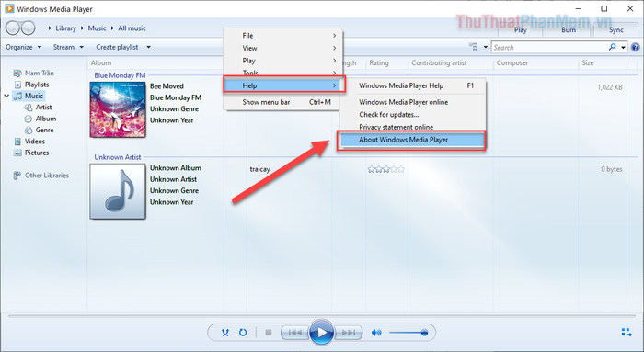The height and width of the screenshot is (352, 644).
Task: Open the View options icon near Search
Action: point(474,47)
